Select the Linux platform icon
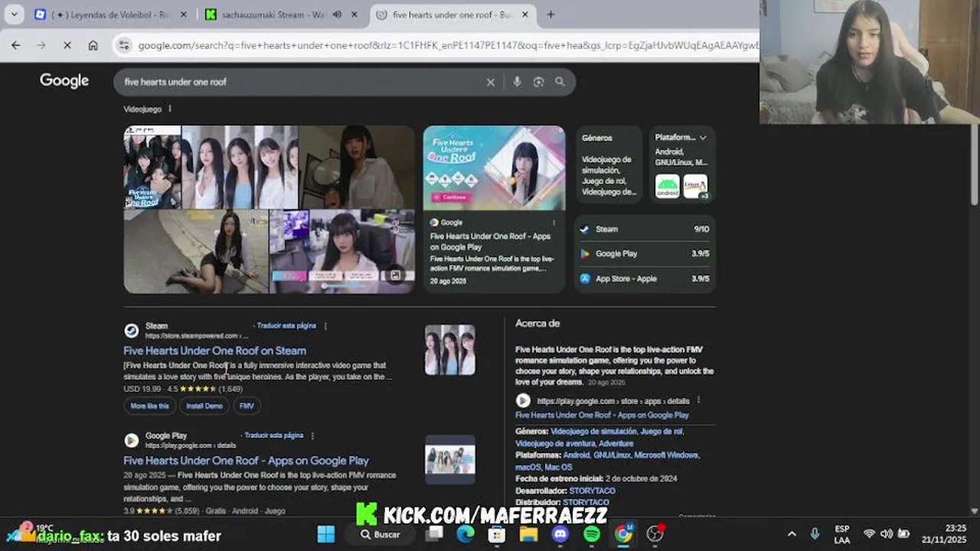 coord(695,186)
